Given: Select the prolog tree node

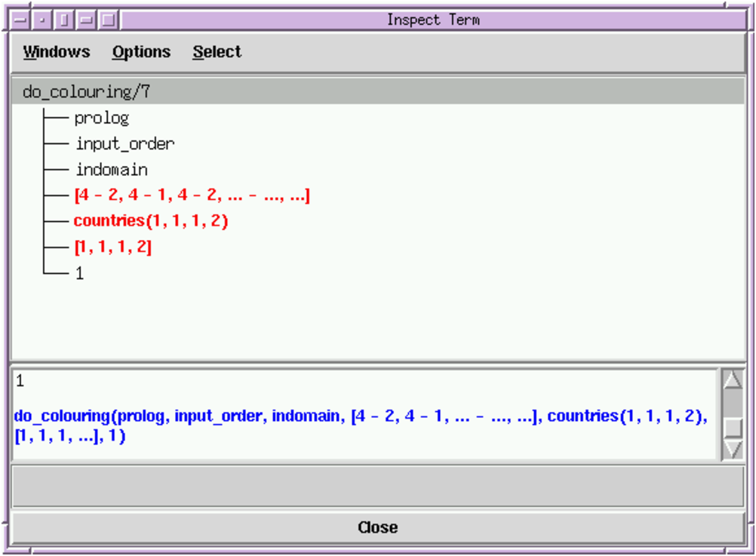Looking at the screenshot, I should tap(102, 118).
